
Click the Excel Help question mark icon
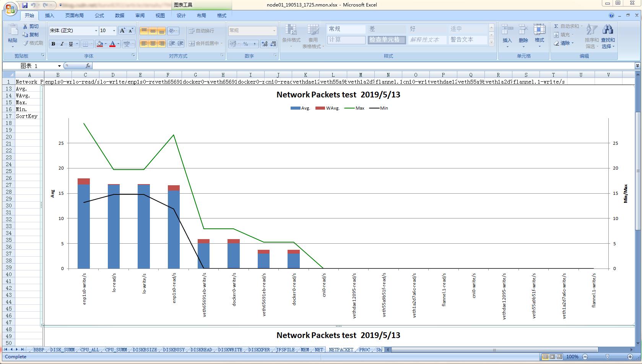pos(611,16)
